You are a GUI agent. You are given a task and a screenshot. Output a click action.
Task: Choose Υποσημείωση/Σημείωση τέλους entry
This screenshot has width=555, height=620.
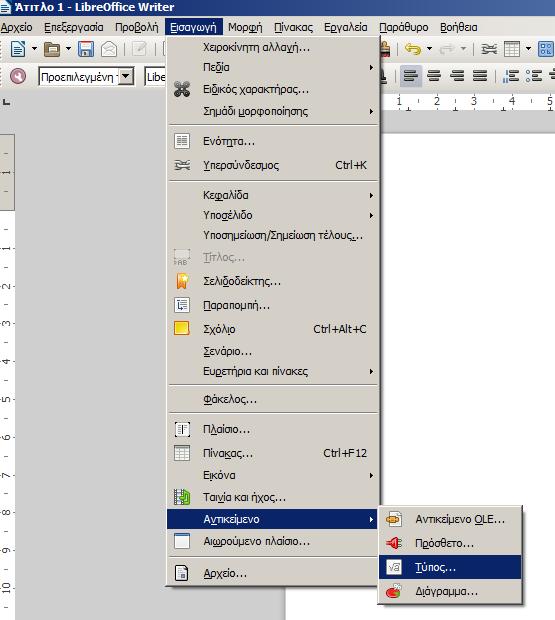point(273,236)
